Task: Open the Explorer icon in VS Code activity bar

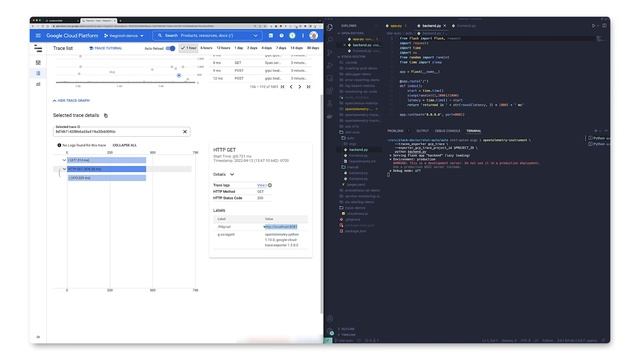Action: pyautogui.click(x=330, y=27)
